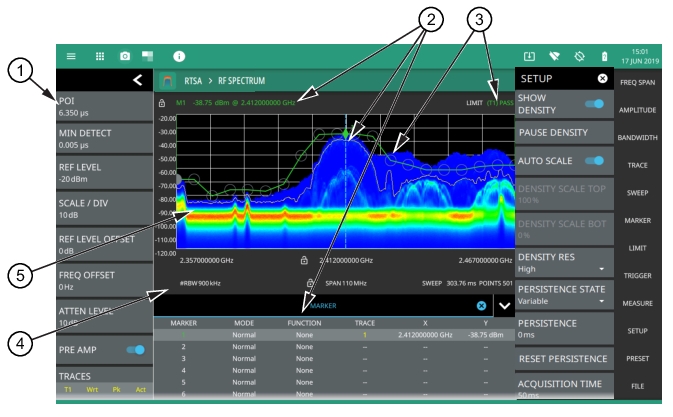
Task: Click the download icon in status bar
Action: pos(529,56)
